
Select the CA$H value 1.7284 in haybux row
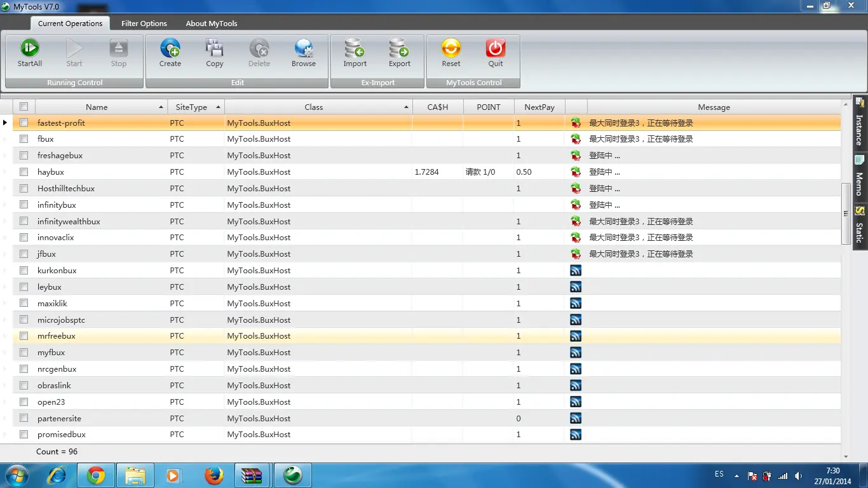[426, 172]
